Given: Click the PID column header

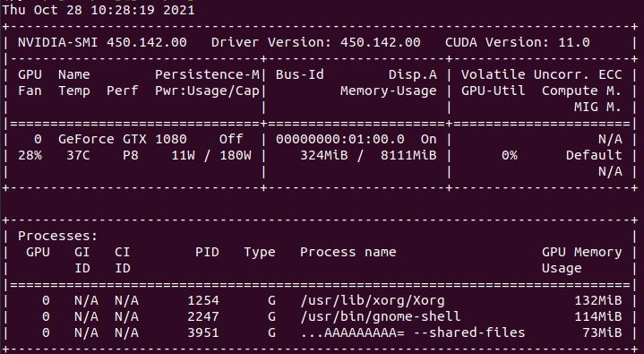Looking at the screenshot, I should [x=207, y=252].
